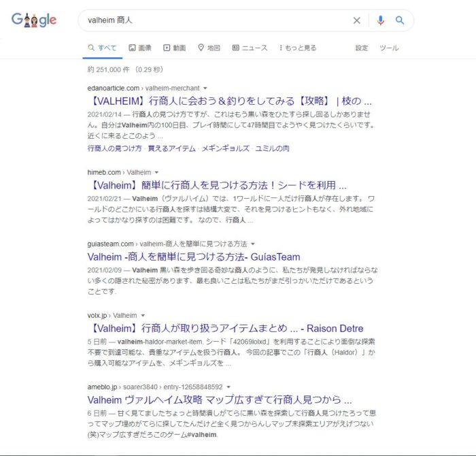Start voice search with microphone icon

[380, 20]
